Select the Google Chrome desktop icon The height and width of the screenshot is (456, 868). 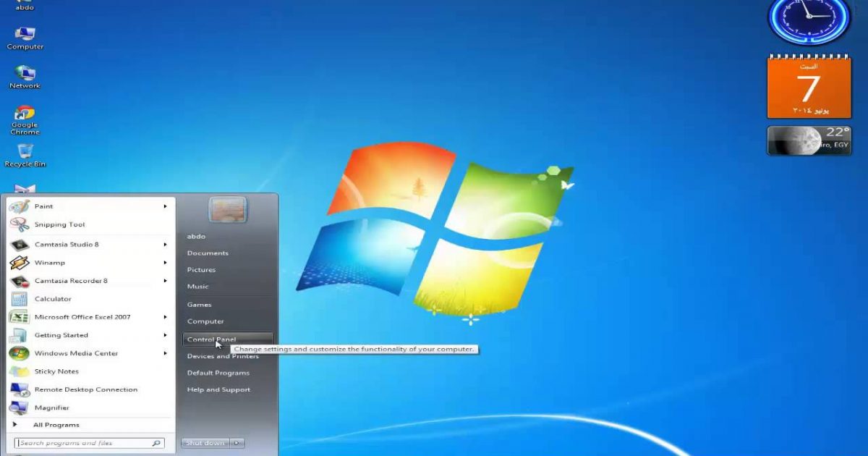click(25, 120)
